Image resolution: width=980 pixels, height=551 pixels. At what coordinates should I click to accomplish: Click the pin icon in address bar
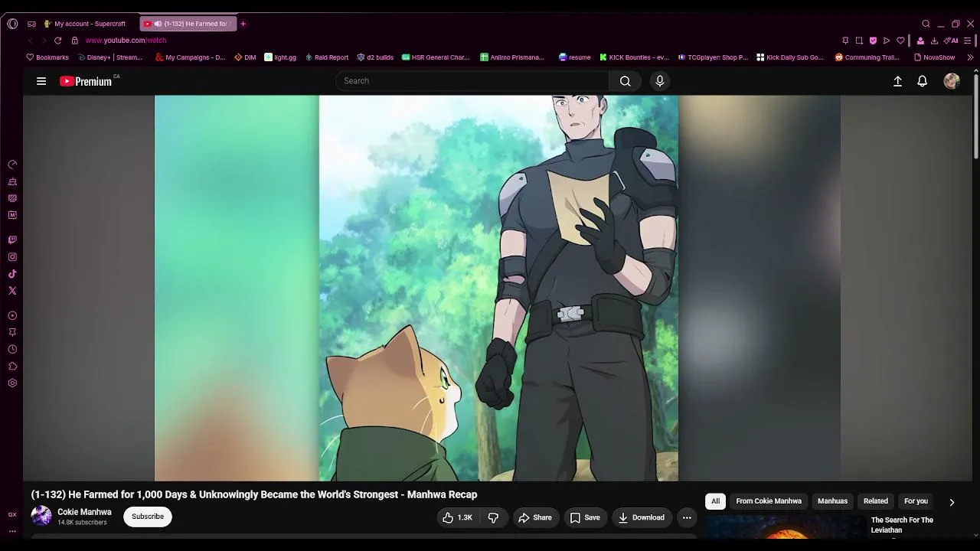[845, 41]
